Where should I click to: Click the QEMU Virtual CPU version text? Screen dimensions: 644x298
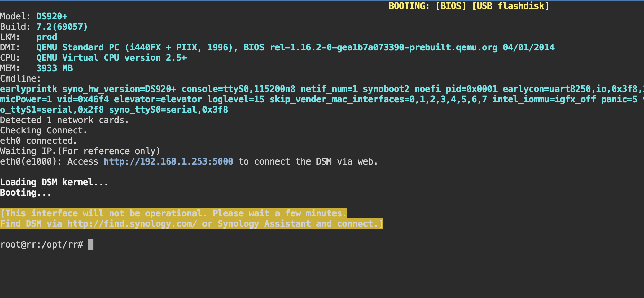pyautogui.click(x=112, y=58)
